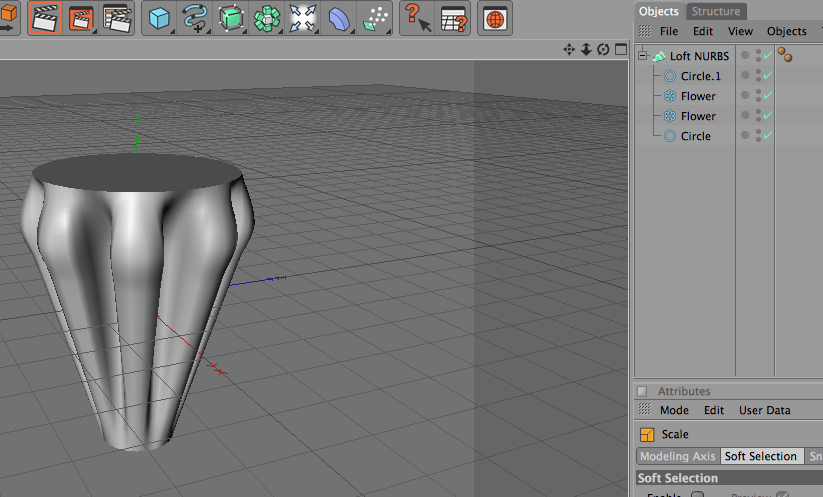The width and height of the screenshot is (823, 497).
Task: Click the blue deformer bend icon
Action: [x=339, y=18]
